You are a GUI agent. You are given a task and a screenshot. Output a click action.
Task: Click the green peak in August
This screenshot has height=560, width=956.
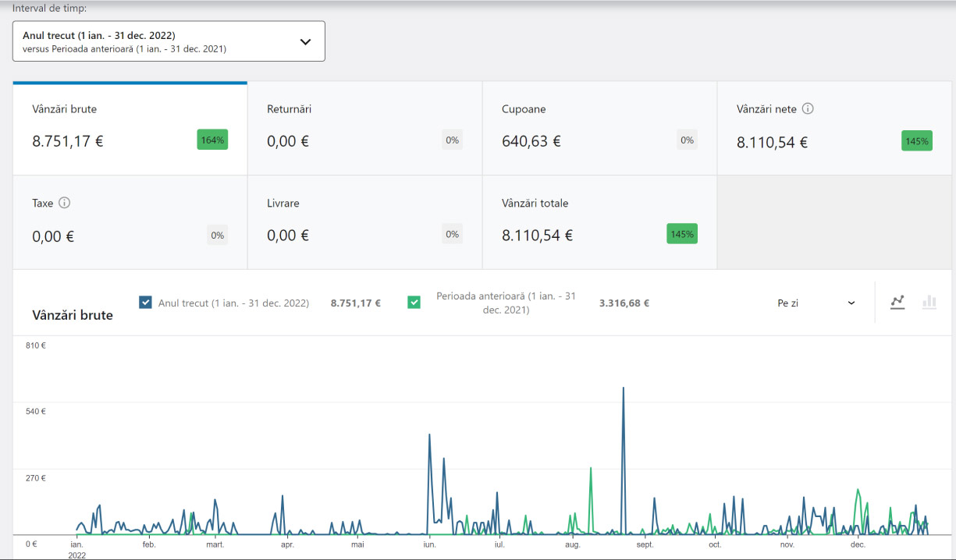[591, 469]
